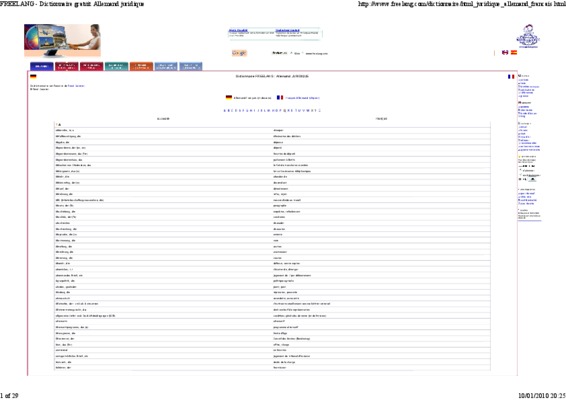Click the Google logo by the search area
The width and height of the screenshot is (566, 400).
(239, 53)
